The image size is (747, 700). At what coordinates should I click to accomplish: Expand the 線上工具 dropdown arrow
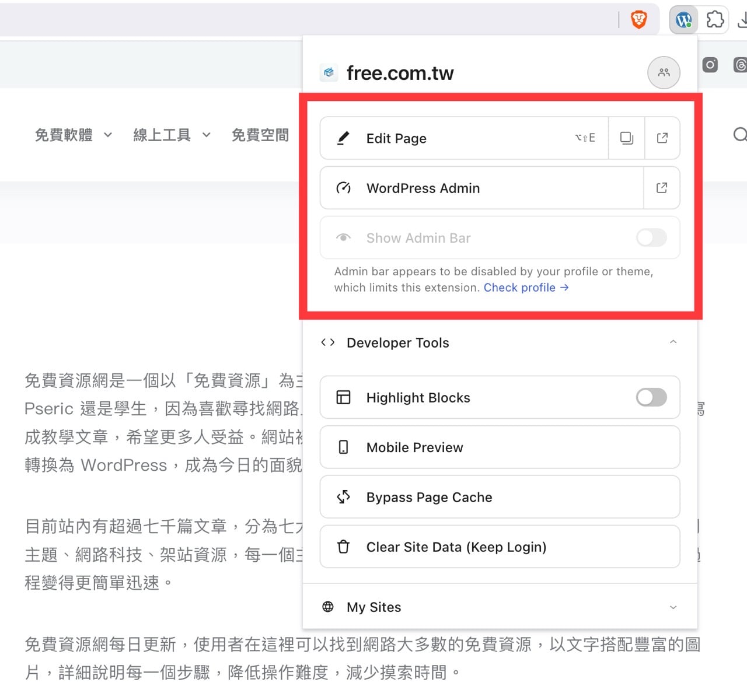tap(207, 135)
